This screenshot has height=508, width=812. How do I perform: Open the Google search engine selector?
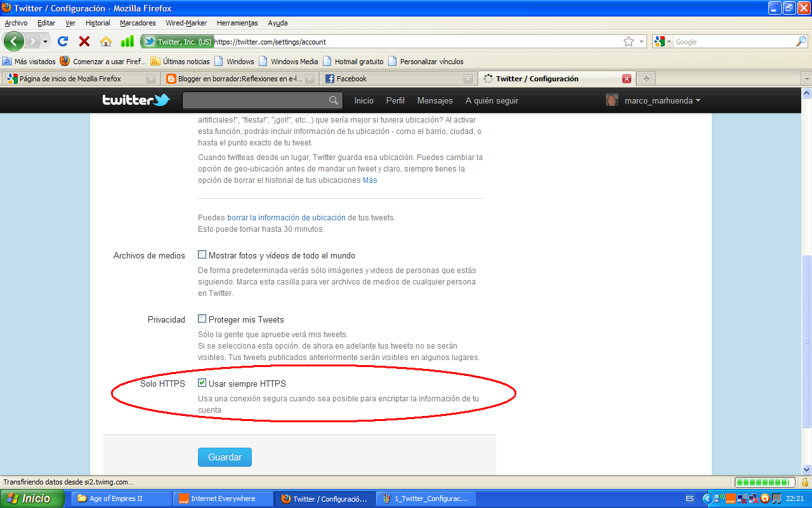663,42
